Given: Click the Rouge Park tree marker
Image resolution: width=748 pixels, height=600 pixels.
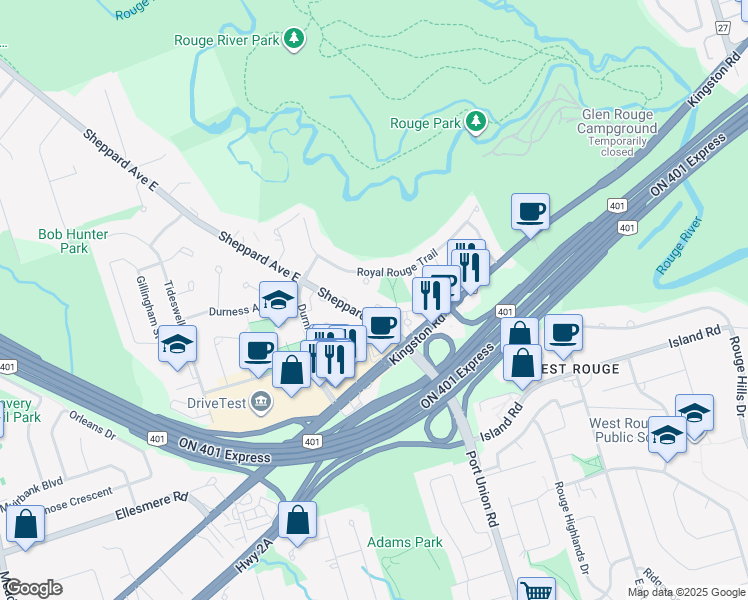Looking at the screenshot, I should pos(476,122).
